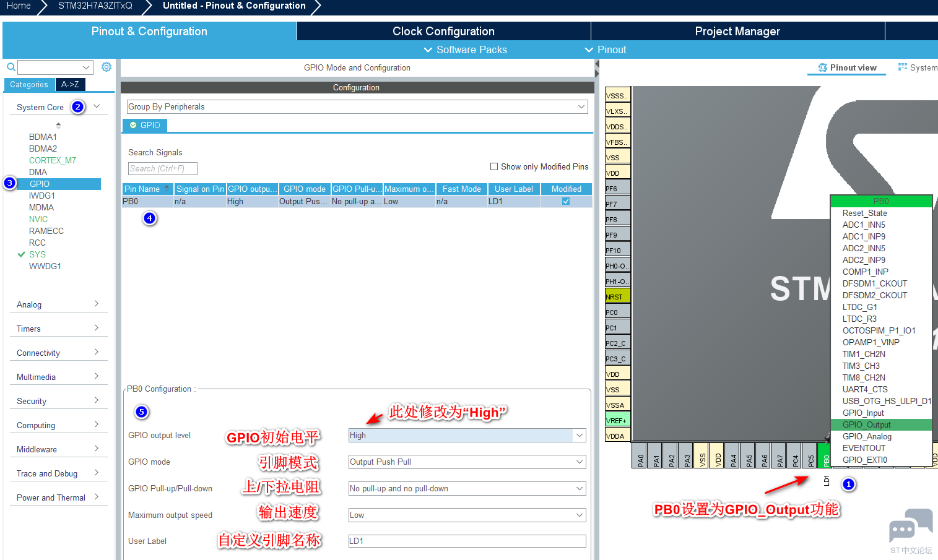Click STM32H7A3ZITxQ breadcrumb button

pyautogui.click(x=95, y=6)
